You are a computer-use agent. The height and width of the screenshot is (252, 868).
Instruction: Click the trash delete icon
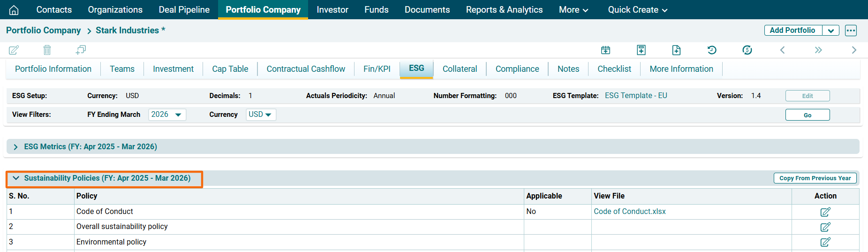click(47, 50)
